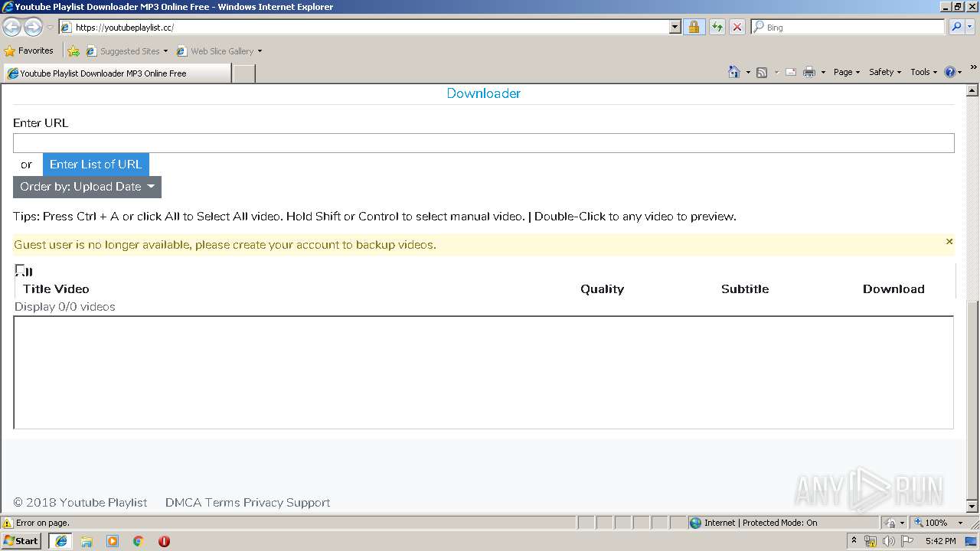
Task: Open the Tools menu
Action: pos(924,72)
